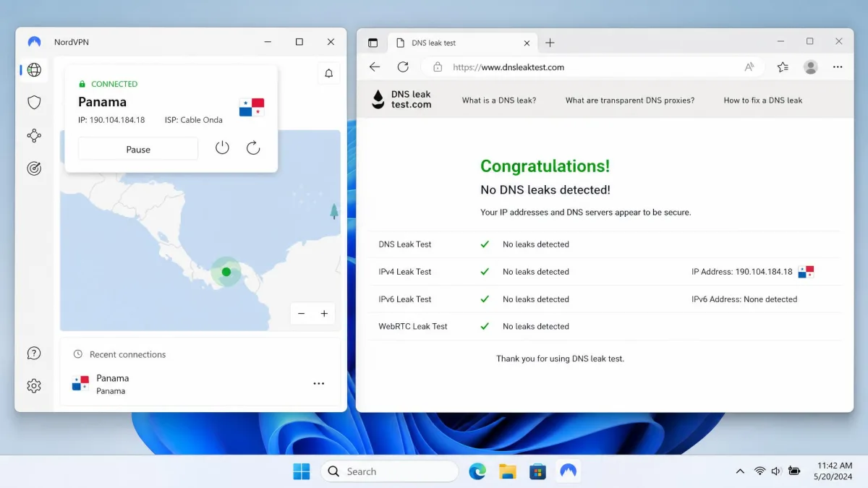Zoom out the NordVPN map

[x=302, y=313]
